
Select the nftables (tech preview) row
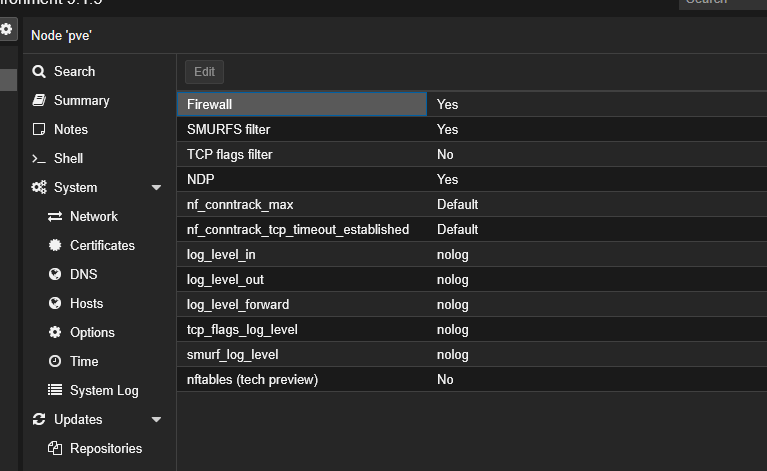[472, 379]
